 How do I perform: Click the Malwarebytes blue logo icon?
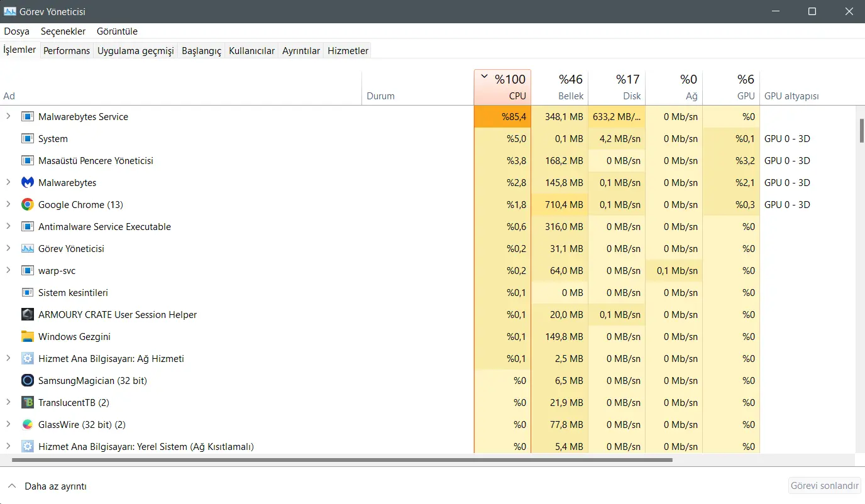(28, 183)
